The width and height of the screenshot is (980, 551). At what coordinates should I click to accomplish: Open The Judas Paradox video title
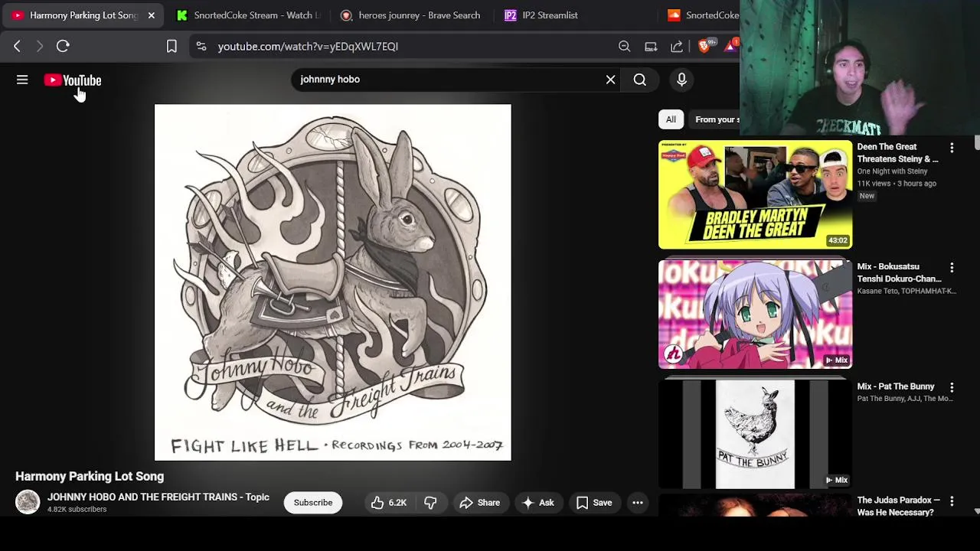[x=898, y=506]
